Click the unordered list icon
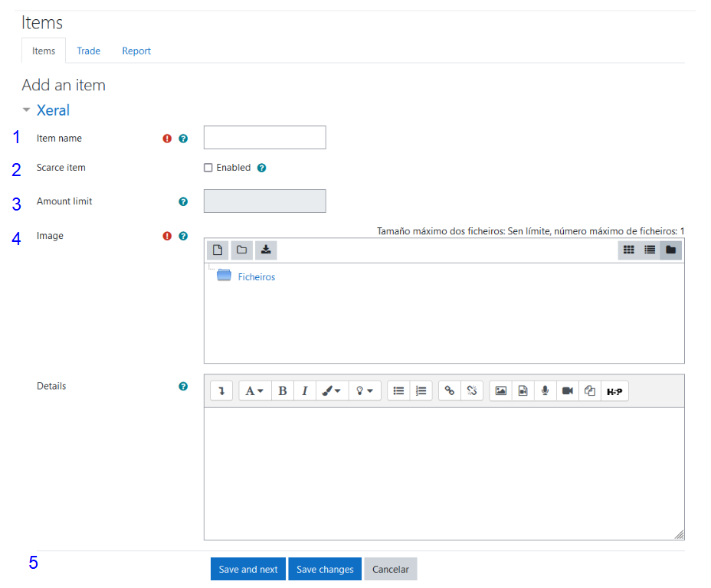711x588 pixels. pyautogui.click(x=398, y=390)
